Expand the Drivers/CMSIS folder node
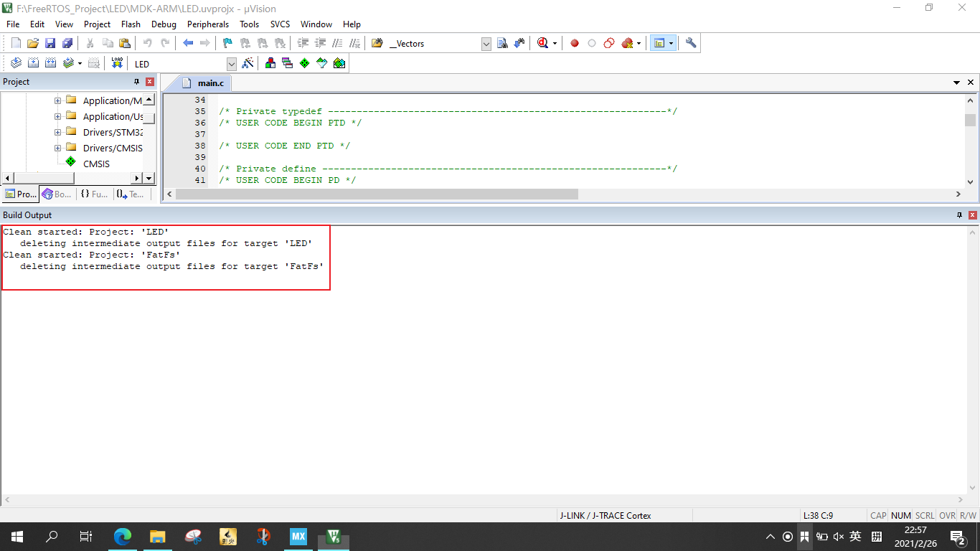 pos(57,148)
